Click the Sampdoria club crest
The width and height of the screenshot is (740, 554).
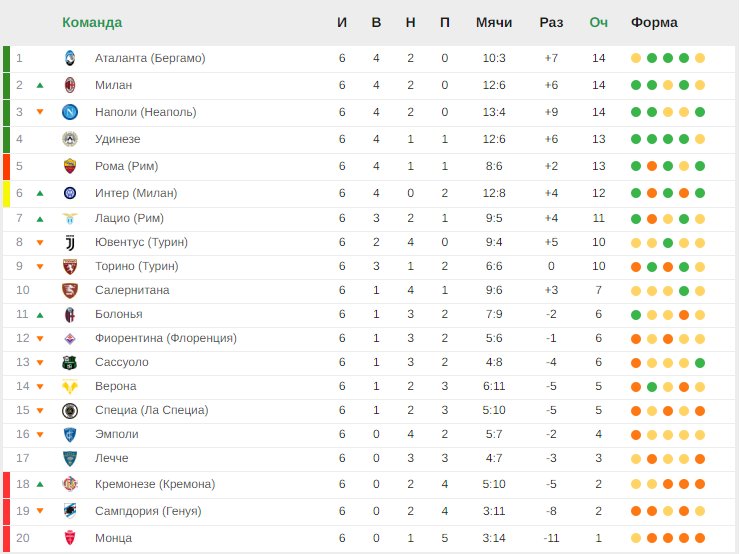[x=70, y=511]
